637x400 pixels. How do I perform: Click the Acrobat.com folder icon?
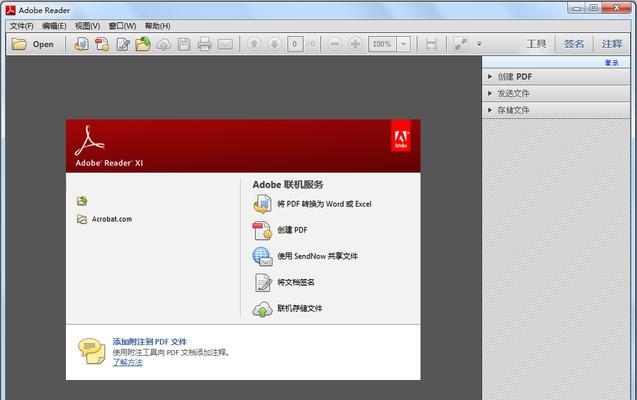tap(82, 219)
